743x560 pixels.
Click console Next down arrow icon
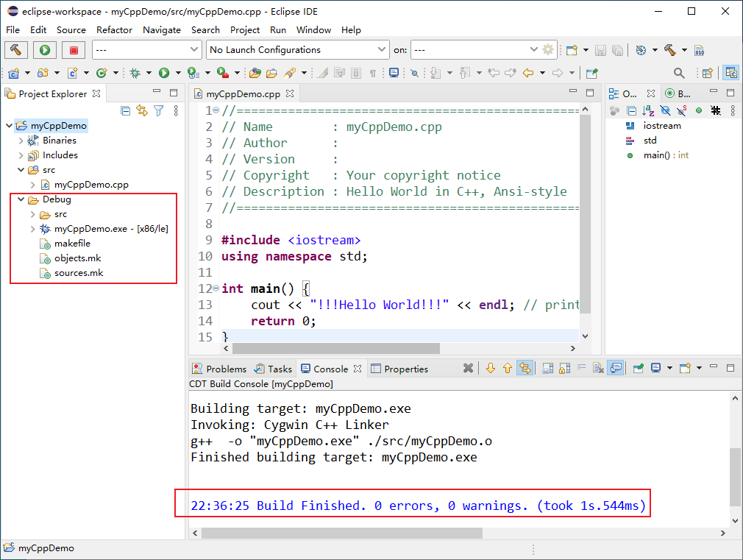tap(491, 369)
